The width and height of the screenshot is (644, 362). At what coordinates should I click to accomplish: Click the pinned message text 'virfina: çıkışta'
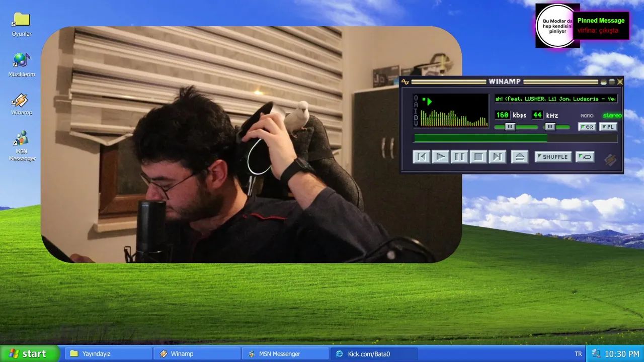(x=598, y=31)
